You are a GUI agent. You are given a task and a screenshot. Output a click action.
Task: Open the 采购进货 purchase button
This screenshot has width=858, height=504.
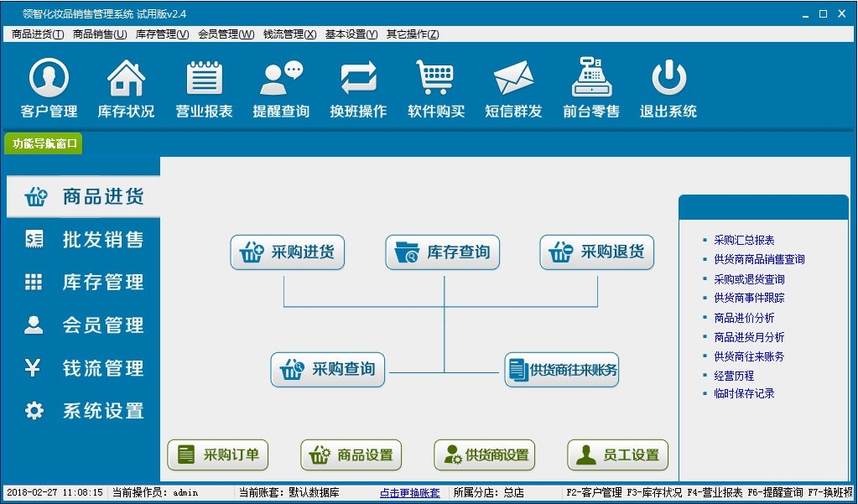pos(288,252)
